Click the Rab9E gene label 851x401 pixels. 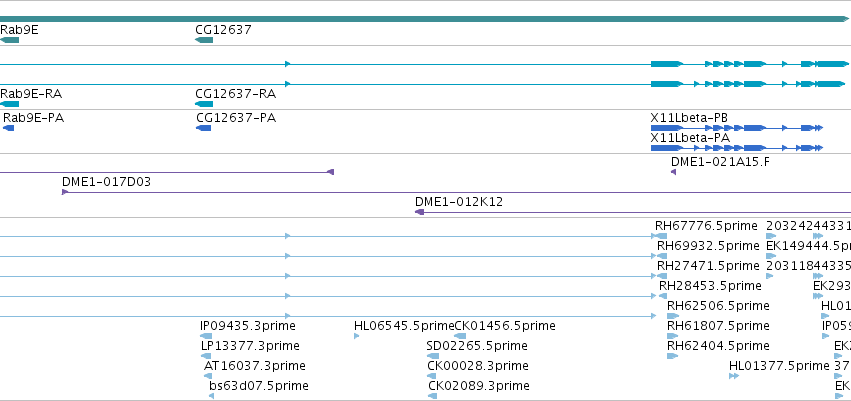[x=19, y=29]
